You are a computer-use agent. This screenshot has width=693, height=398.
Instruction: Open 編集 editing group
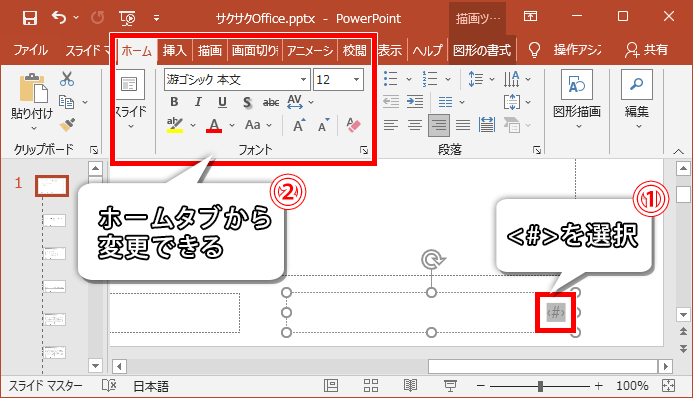click(x=637, y=99)
